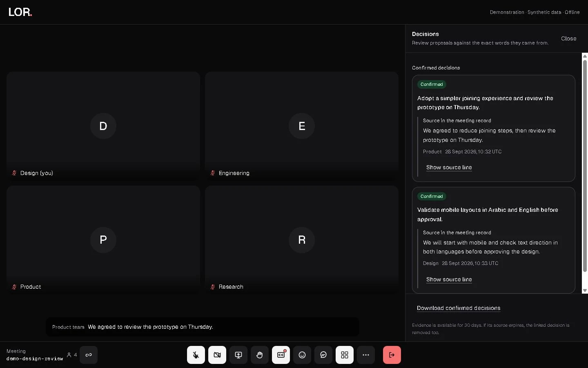Screen dimensions: 588x368
Task: Click the Confirmed badge on the mobile layouts decision
Action: (x=432, y=196)
